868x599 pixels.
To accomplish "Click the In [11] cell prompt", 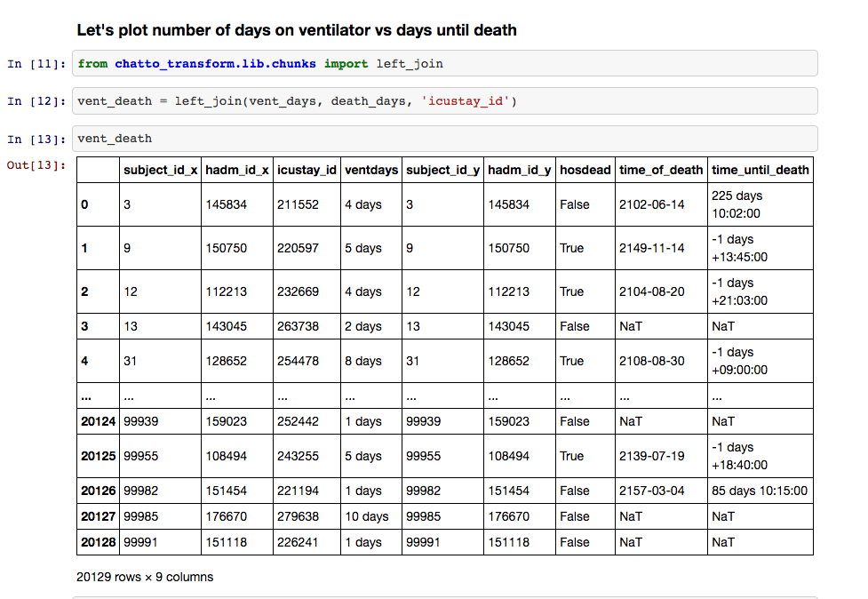I will click(36, 64).
